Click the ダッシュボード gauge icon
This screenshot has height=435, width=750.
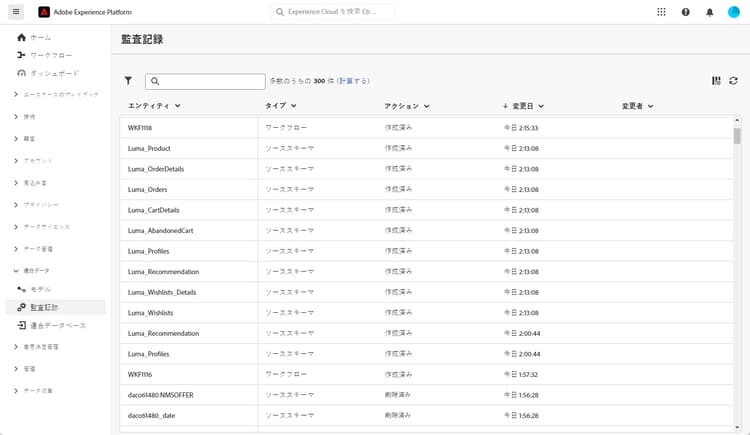[21, 73]
